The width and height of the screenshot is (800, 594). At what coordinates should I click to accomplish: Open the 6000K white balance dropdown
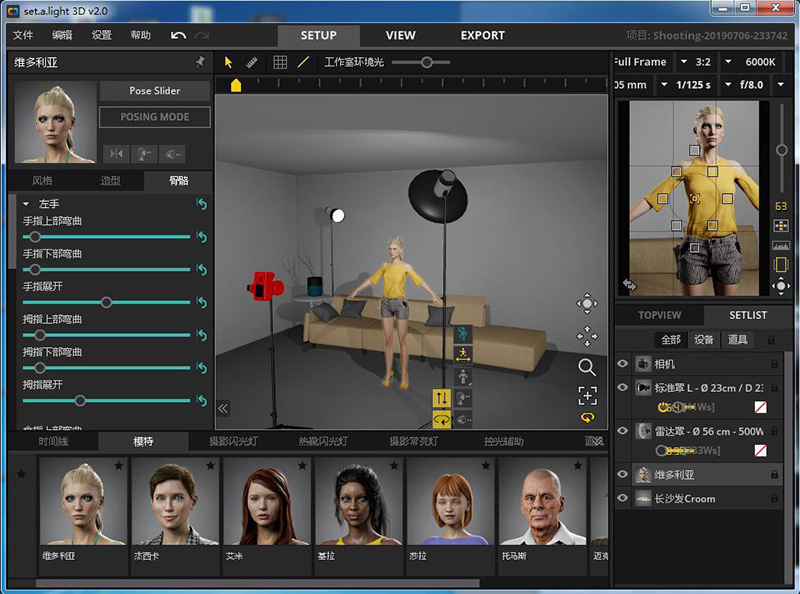click(x=760, y=62)
